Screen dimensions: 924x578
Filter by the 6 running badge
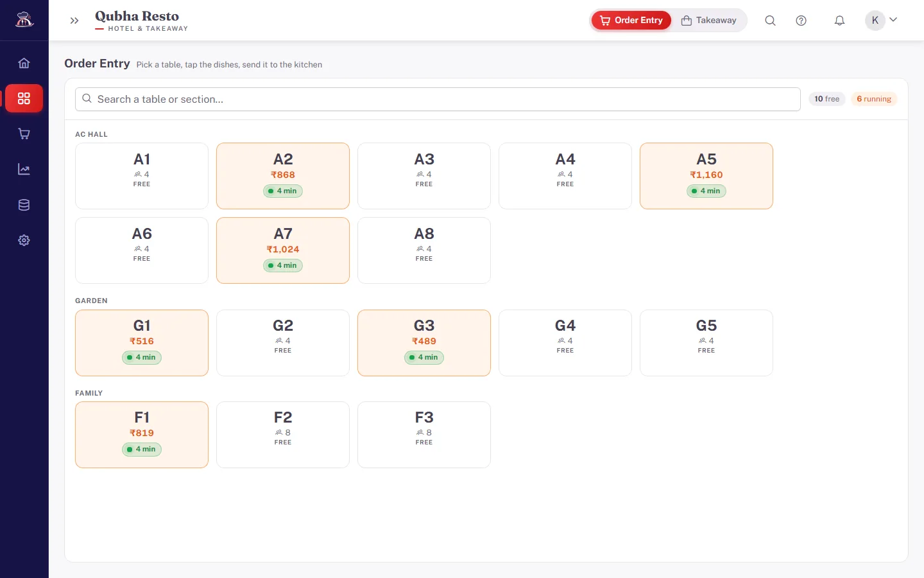[x=874, y=99]
